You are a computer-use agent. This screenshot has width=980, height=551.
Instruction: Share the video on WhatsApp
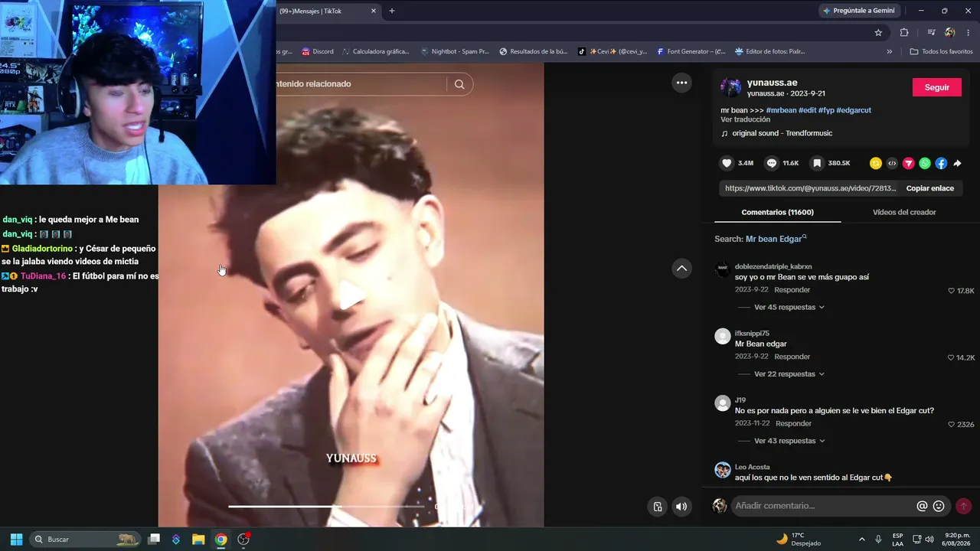tap(925, 163)
